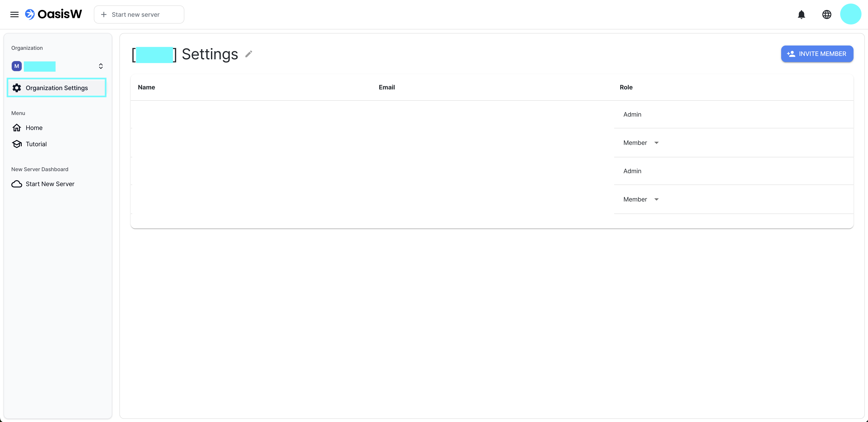Expand the organization switcher chevron

(x=100, y=66)
